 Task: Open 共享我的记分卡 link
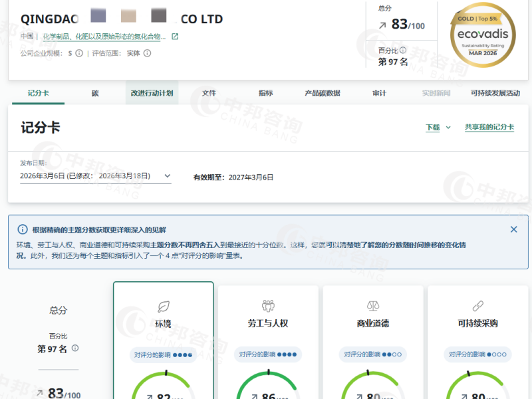tap(489, 127)
